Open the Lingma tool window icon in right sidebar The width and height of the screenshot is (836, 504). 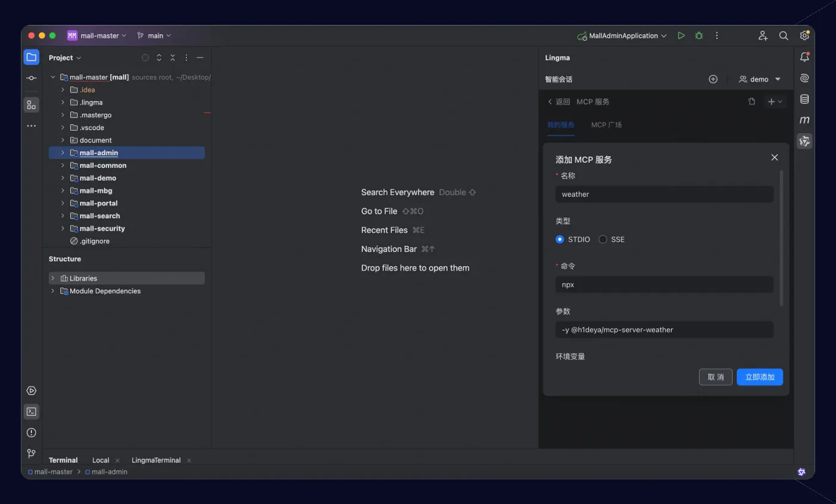[804, 141]
